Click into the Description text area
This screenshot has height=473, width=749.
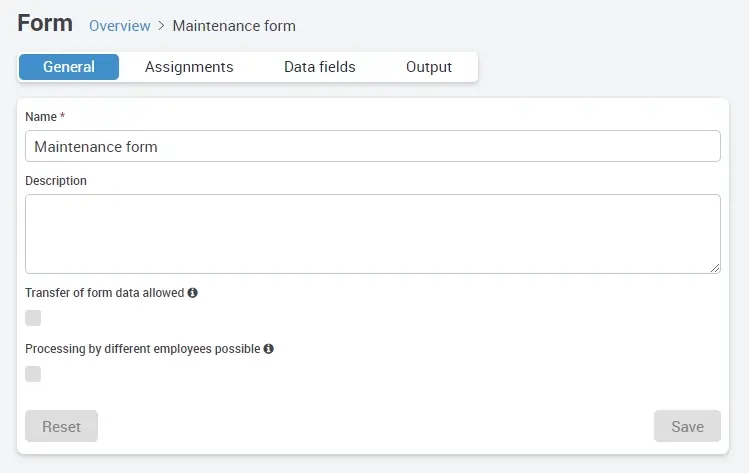pyautogui.click(x=373, y=234)
